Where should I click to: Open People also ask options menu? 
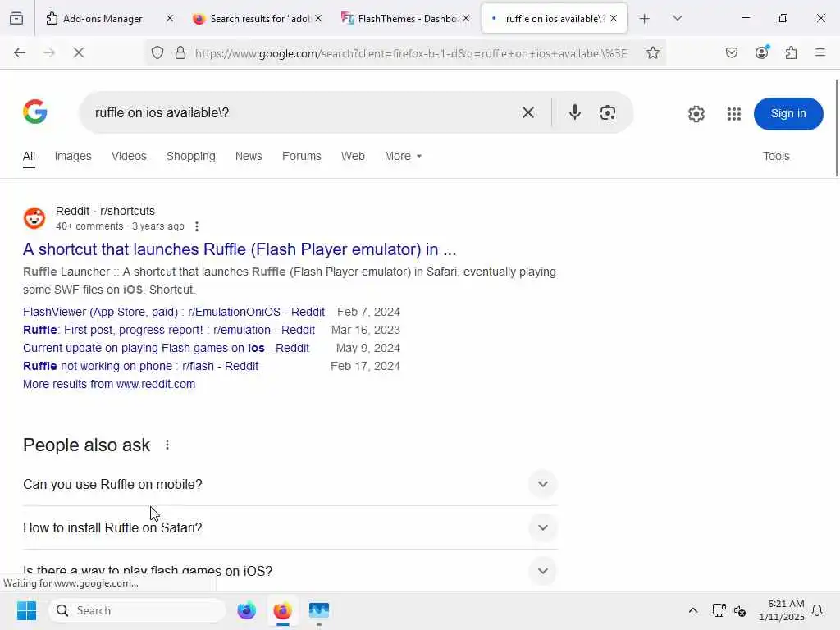pos(167,445)
